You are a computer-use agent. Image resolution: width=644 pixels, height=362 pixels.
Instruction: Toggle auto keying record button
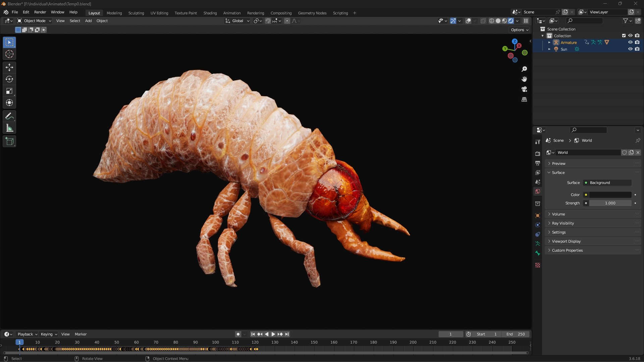pyautogui.click(x=238, y=334)
